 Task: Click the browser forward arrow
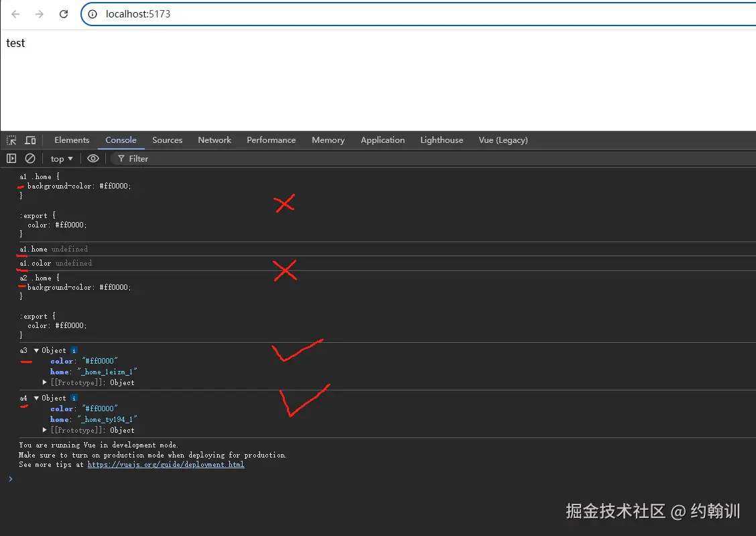click(39, 14)
